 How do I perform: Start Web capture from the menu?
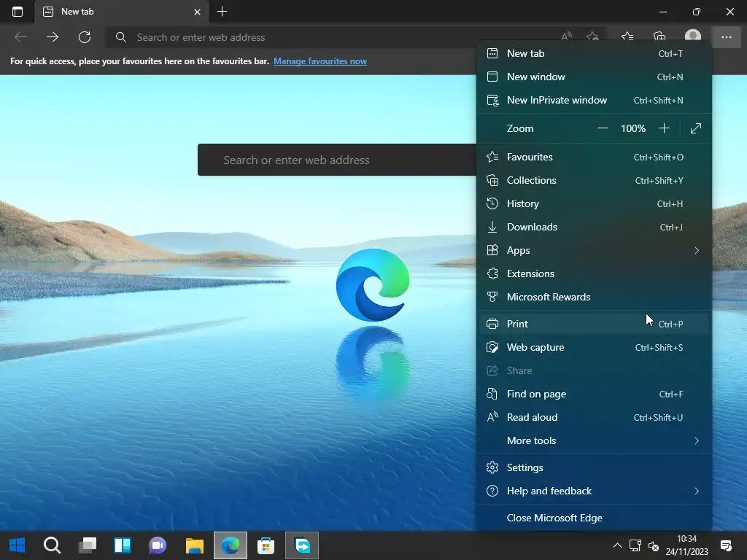(x=594, y=347)
